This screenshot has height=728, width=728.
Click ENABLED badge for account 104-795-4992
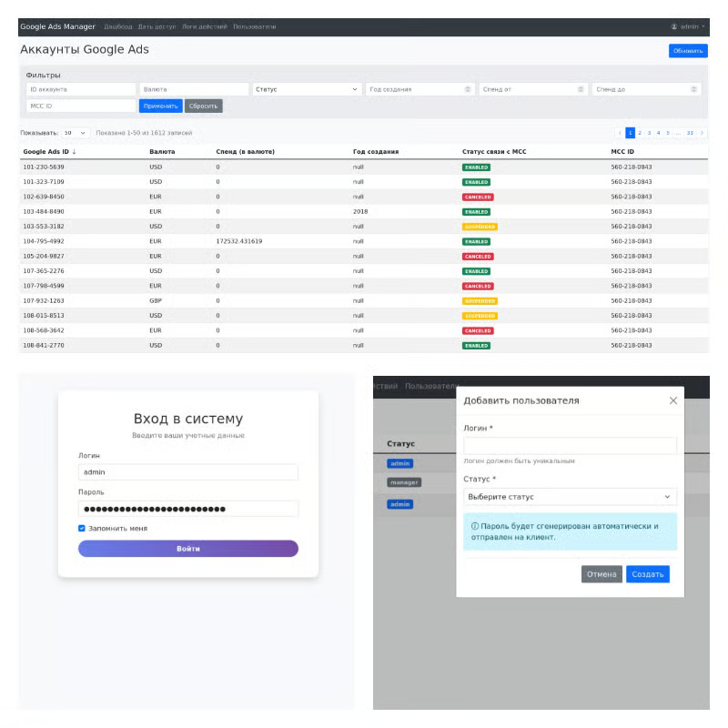476,241
